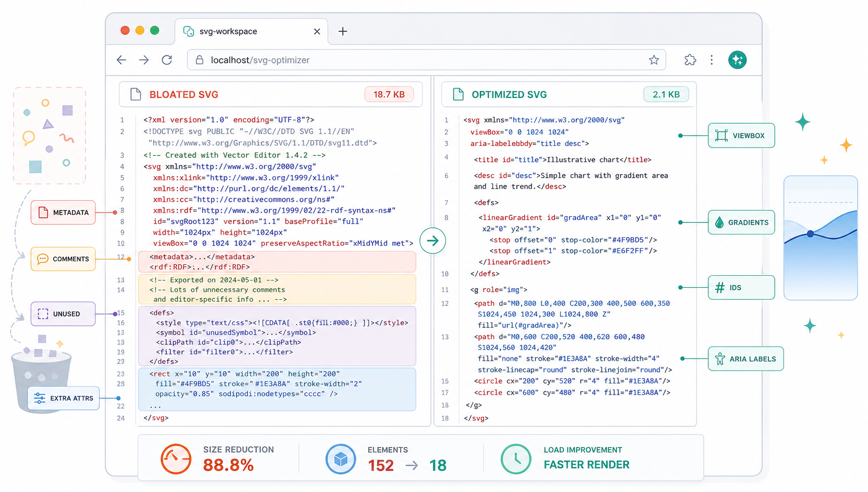Click the document icon in METADATA tag

coord(43,213)
